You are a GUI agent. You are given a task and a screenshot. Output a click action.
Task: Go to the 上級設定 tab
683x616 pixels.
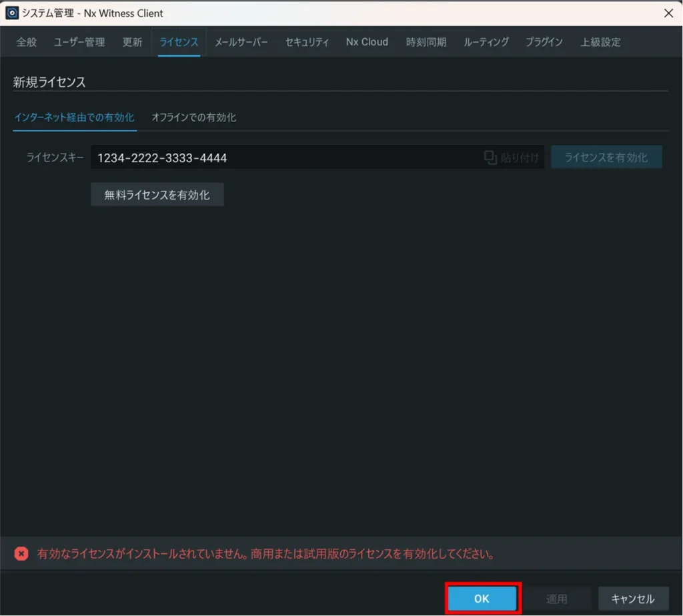[x=600, y=42]
